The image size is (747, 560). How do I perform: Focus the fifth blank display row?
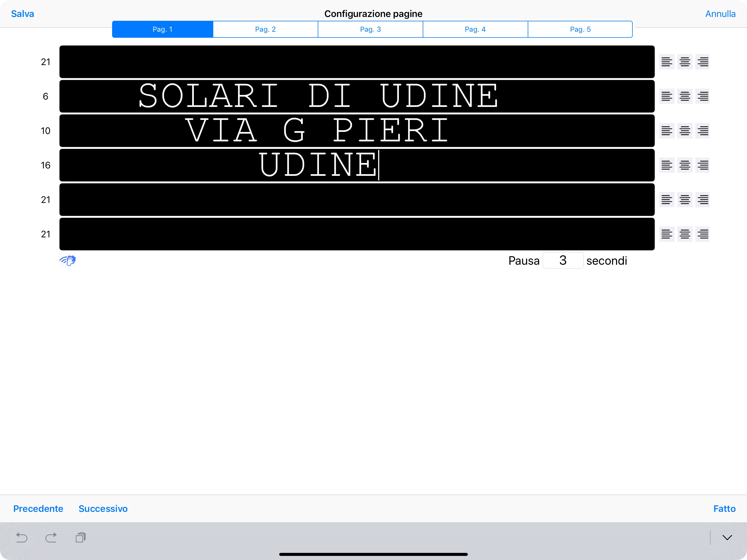click(357, 200)
